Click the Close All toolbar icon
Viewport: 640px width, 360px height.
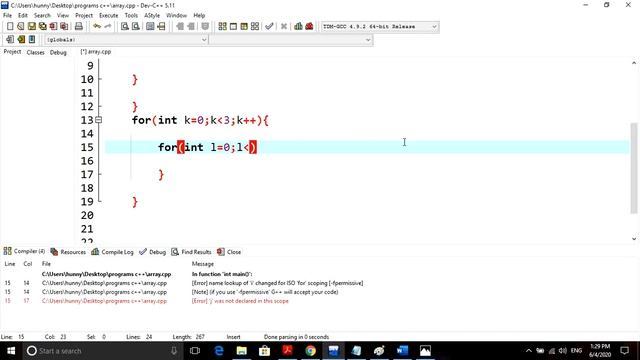(x=64, y=26)
